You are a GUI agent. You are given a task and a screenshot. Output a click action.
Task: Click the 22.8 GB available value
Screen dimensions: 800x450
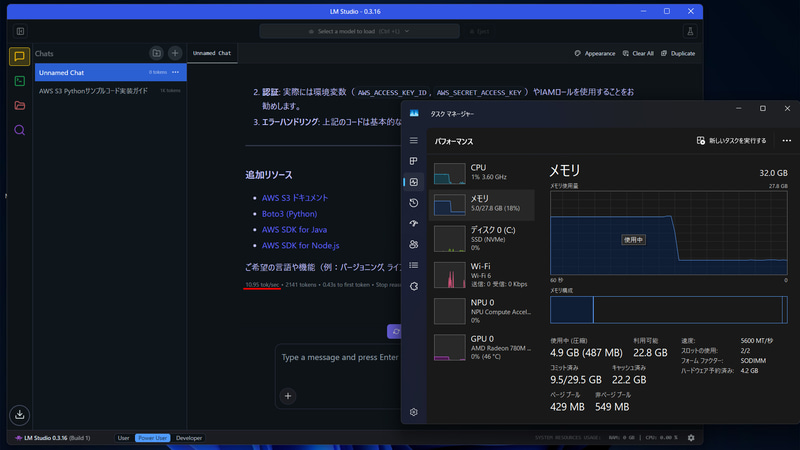650,353
